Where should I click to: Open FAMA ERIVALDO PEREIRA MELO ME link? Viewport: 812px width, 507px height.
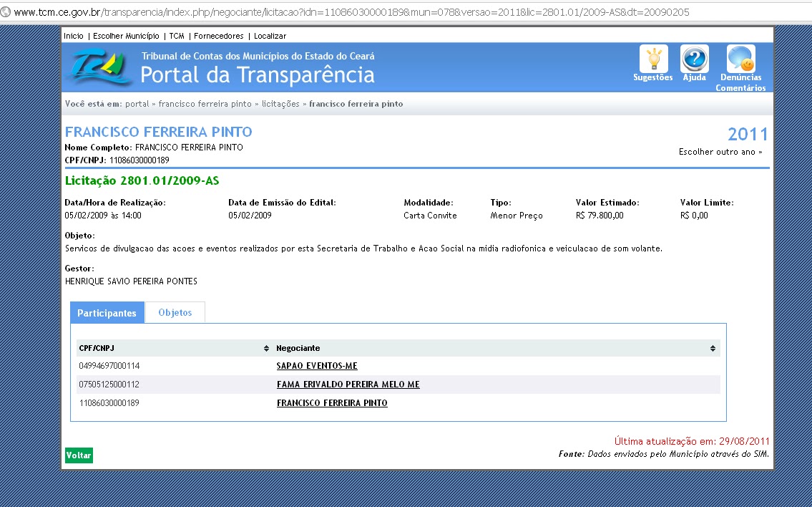pyautogui.click(x=348, y=385)
